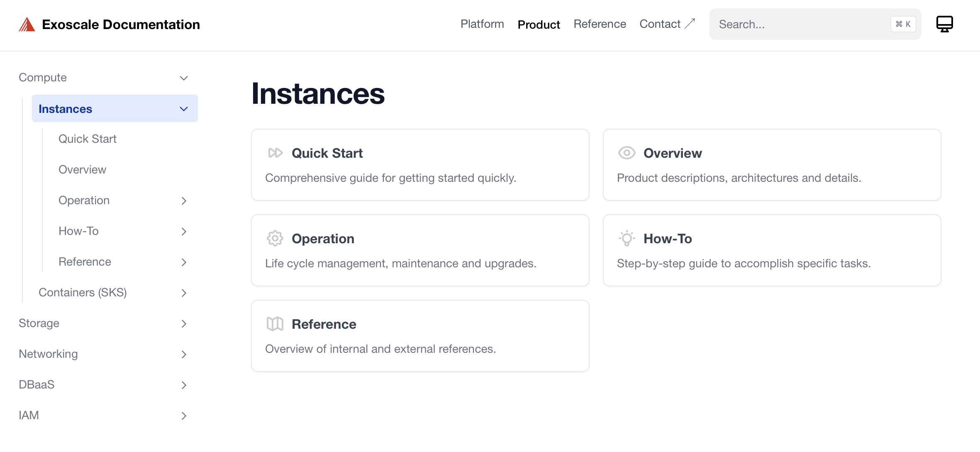Go to Exoscale Documentation home title
The height and width of the screenshot is (452, 980).
(121, 24)
